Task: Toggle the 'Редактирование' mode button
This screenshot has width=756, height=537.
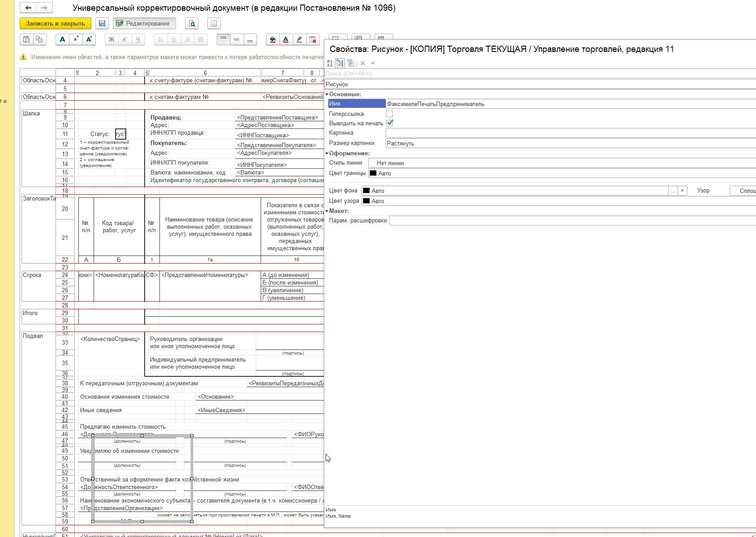Action: pyautogui.click(x=144, y=23)
